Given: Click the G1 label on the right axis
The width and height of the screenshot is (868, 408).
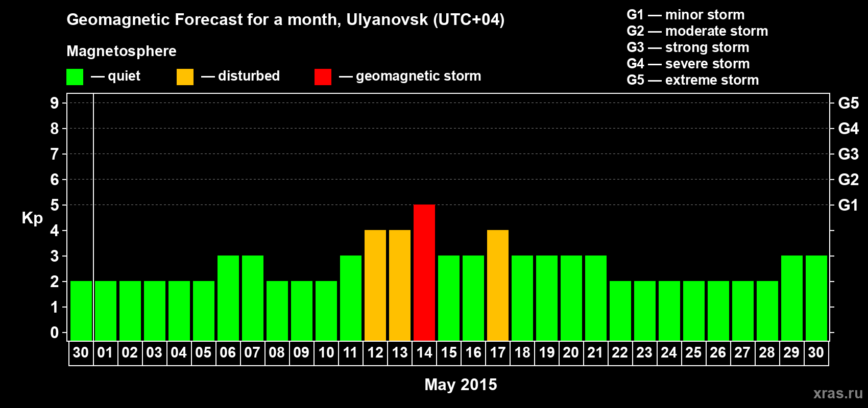Looking at the screenshot, I should 848,205.
